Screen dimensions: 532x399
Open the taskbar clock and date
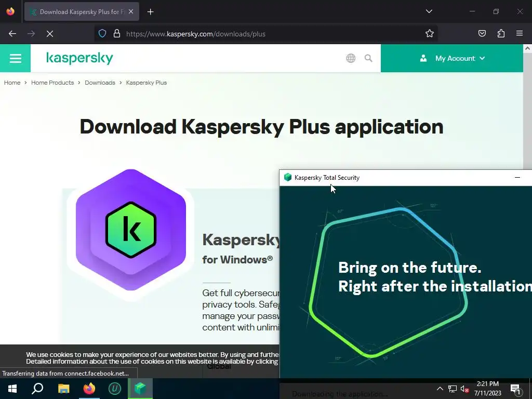487,389
